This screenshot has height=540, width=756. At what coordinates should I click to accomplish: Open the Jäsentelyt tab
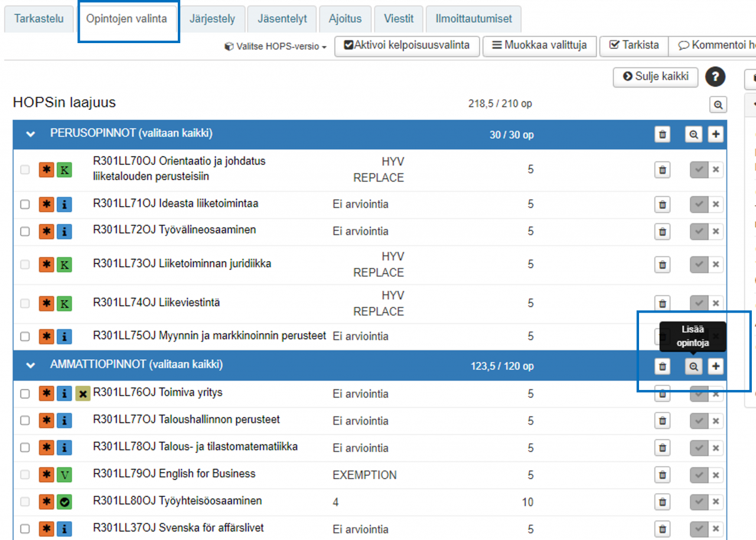[x=282, y=19]
